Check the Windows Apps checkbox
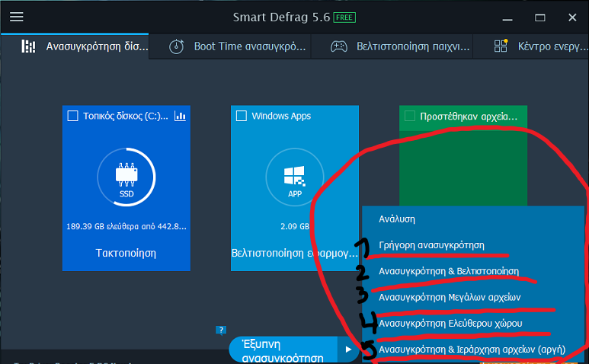The height and width of the screenshot is (364, 589). (241, 116)
